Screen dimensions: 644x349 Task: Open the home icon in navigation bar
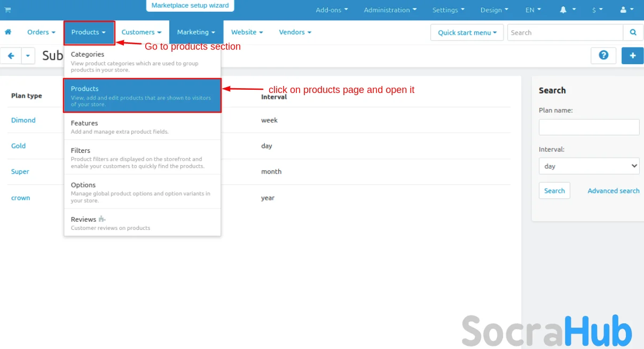click(8, 32)
